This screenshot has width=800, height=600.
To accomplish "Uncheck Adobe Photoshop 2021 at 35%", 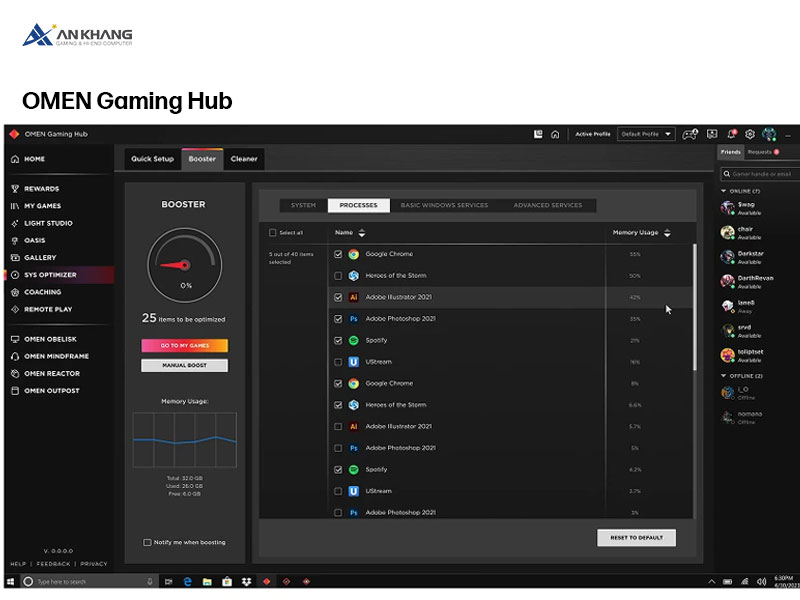I will [x=338, y=319].
